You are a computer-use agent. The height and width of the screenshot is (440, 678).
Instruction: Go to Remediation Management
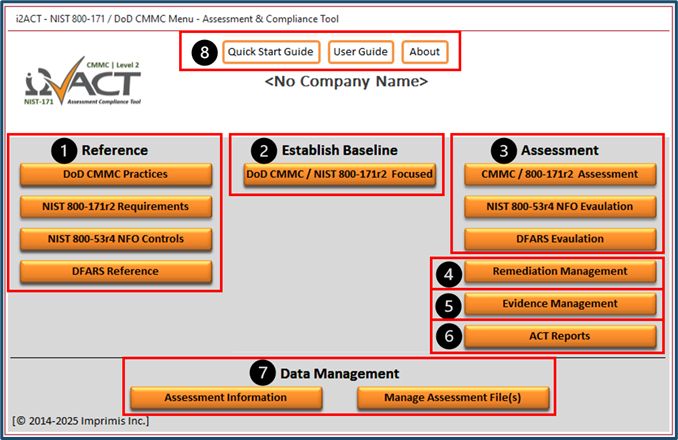tap(560, 271)
